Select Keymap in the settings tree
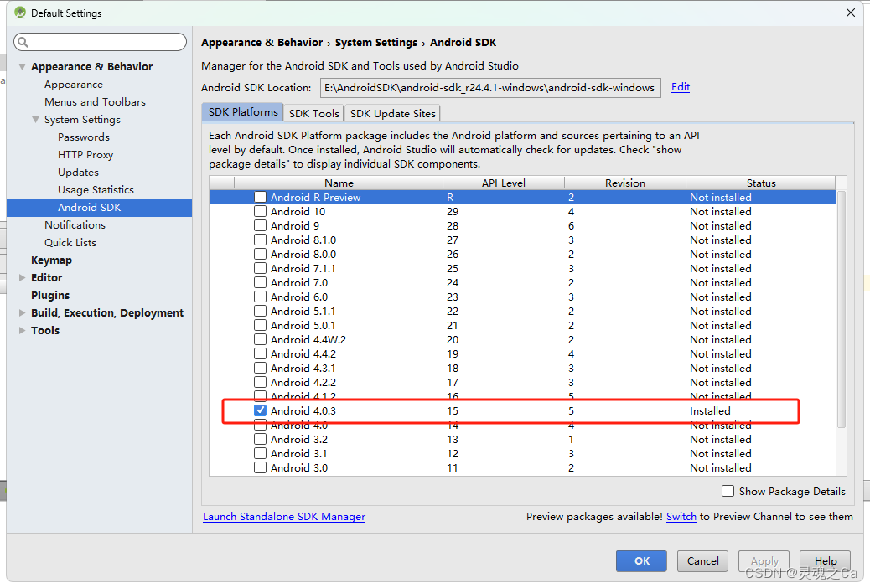The height and width of the screenshot is (588, 870). pyautogui.click(x=52, y=260)
